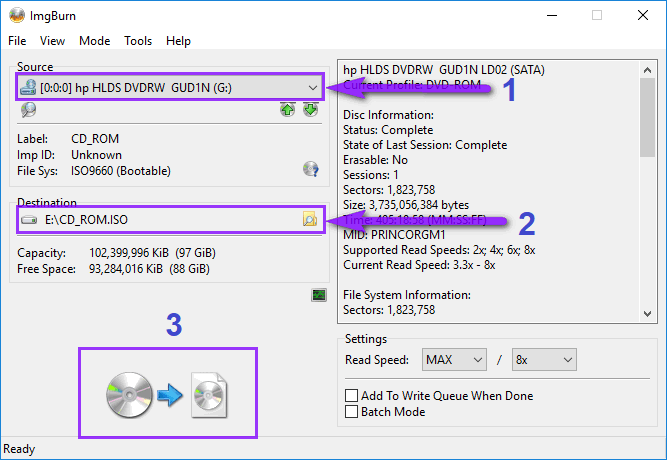Click the hp HLDS DVDRW GUD1N LD02 (SATA) line

(x=444, y=70)
